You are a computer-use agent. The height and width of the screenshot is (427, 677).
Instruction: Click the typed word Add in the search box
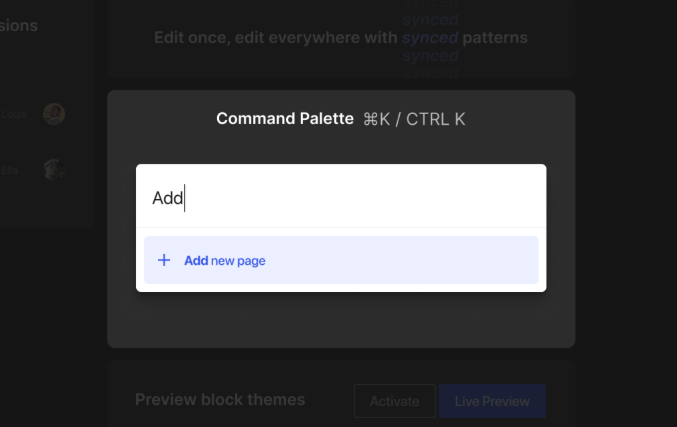pos(167,198)
